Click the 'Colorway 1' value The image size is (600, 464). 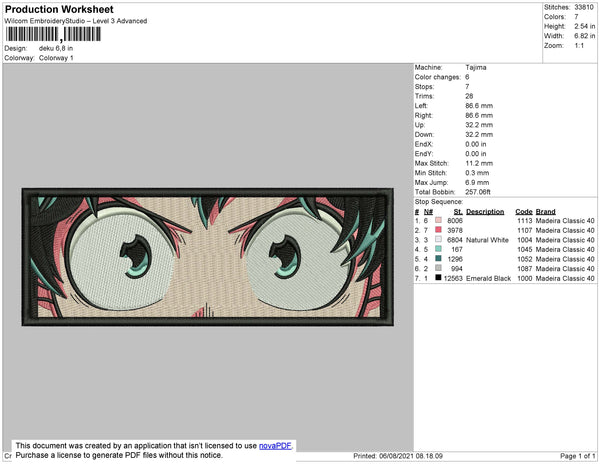56,58
